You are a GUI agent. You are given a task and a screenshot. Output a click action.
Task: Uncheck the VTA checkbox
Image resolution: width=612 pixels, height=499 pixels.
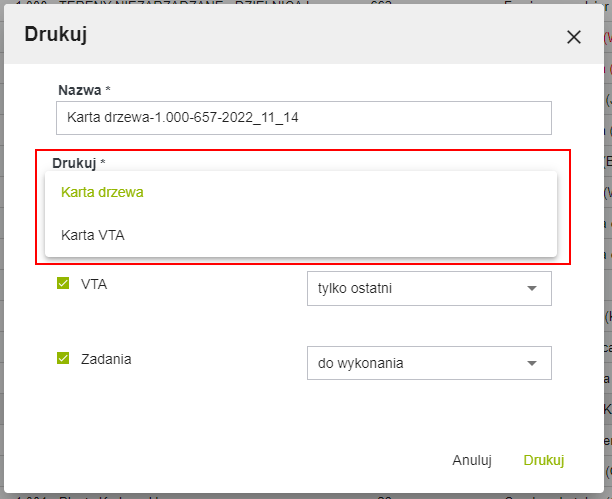click(63, 284)
